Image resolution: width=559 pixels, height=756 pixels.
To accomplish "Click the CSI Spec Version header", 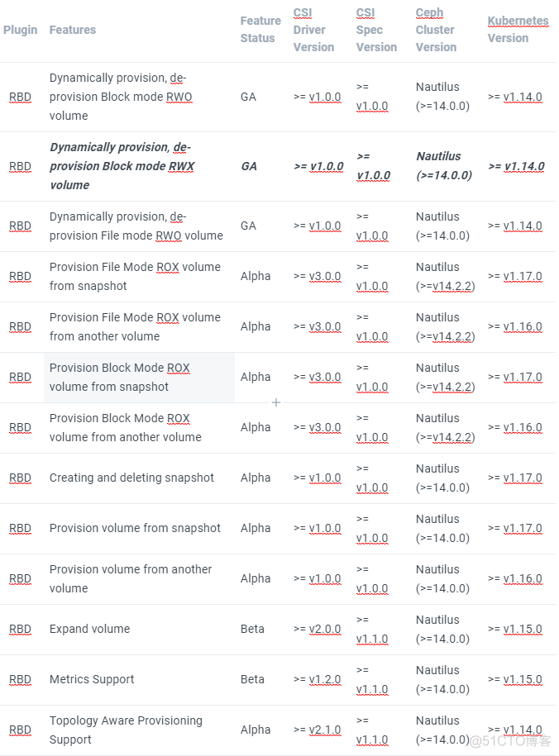I will [376, 30].
